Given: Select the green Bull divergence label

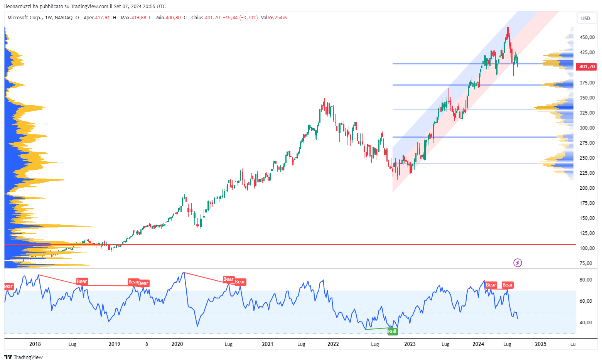Looking at the screenshot, I should coord(392,332).
